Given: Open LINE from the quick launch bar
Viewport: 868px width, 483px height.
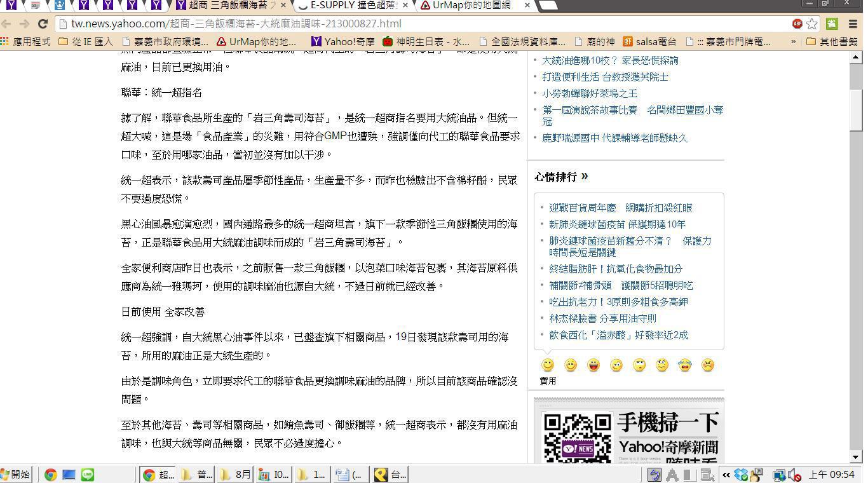Looking at the screenshot, I should click(x=88, y=475).
